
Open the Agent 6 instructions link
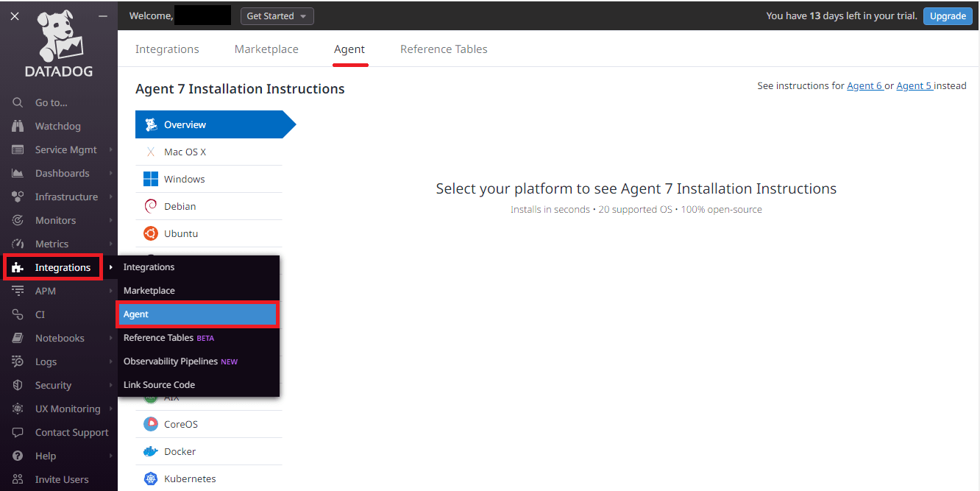tap(864, 86)
